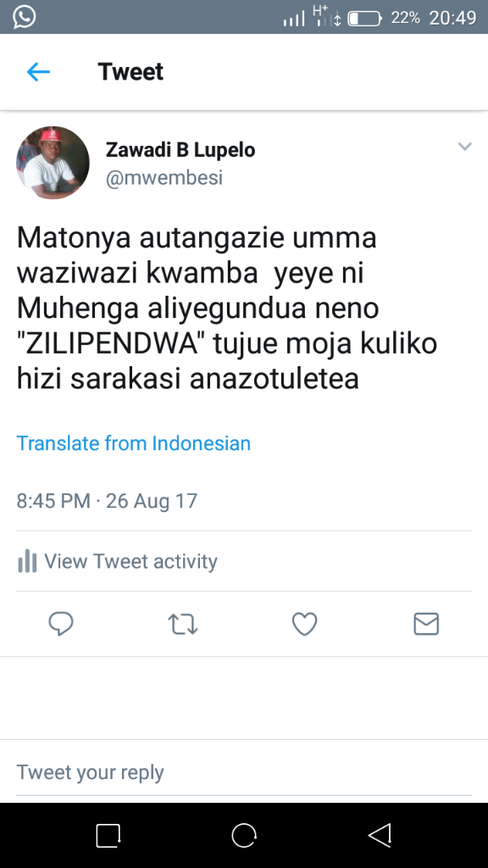Expand the tweet options chevron
Image resolution: width=488 pixels, height=868 pixels.
465,146
